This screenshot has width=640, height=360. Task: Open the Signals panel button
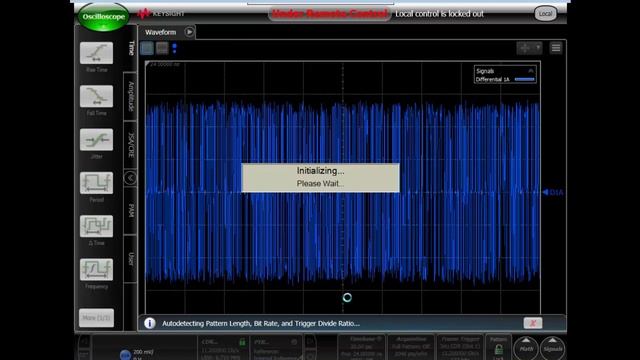coord(553,348)
